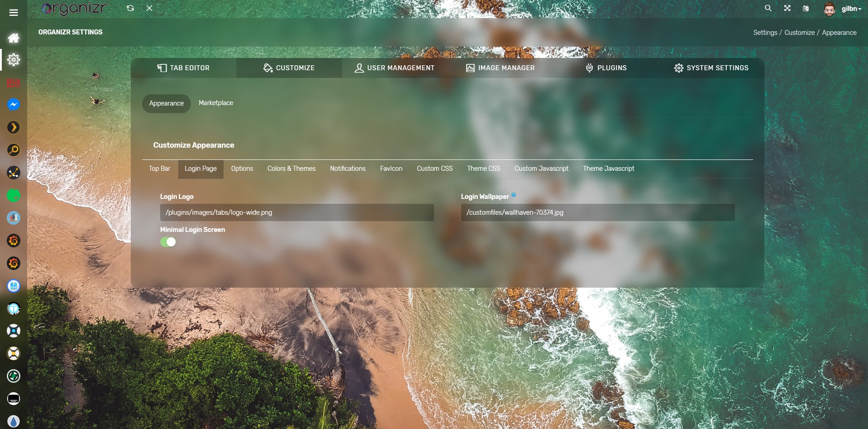Open the blue floppy disk sidebar icon

tap(14, 286)
